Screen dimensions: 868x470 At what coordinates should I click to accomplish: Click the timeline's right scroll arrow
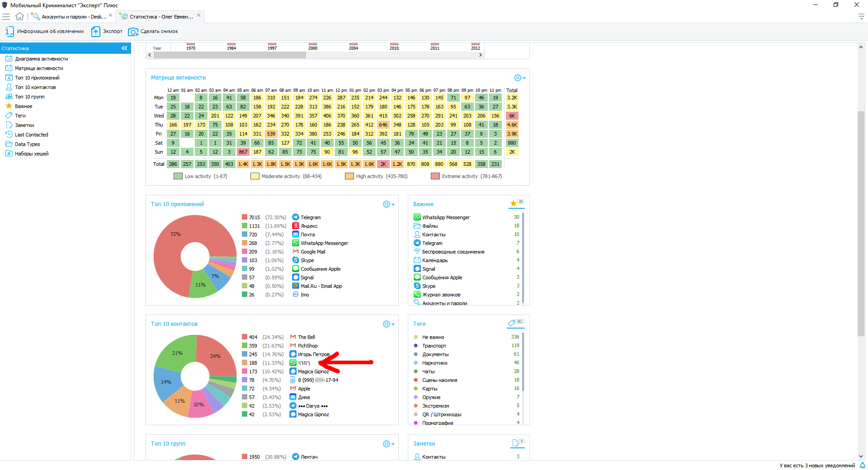[481, 55]
